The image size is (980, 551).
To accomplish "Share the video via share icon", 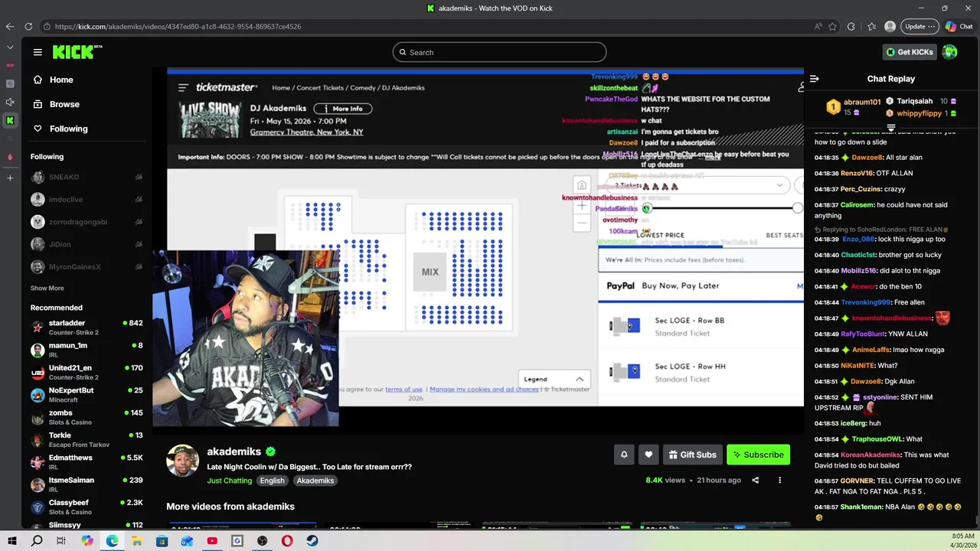I will click(x=756, y=481).
